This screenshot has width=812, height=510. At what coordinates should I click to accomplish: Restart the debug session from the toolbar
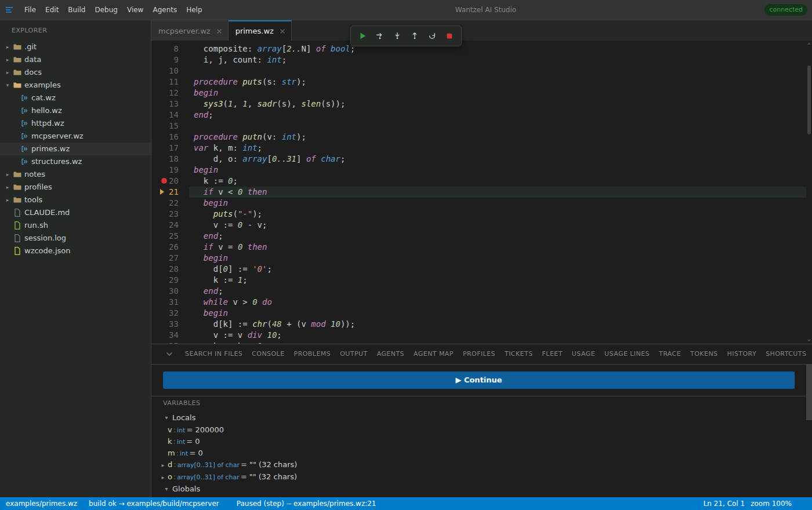432,36
